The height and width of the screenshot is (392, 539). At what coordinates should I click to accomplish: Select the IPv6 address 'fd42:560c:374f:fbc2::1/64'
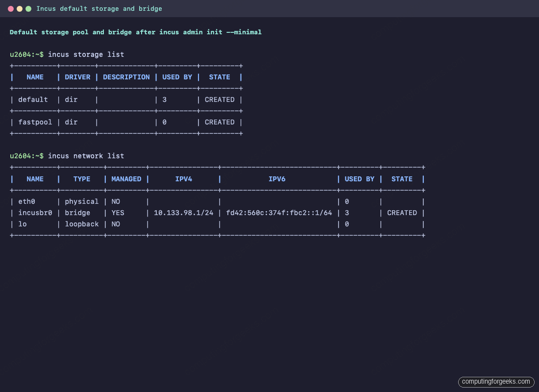tap(279, 213)
